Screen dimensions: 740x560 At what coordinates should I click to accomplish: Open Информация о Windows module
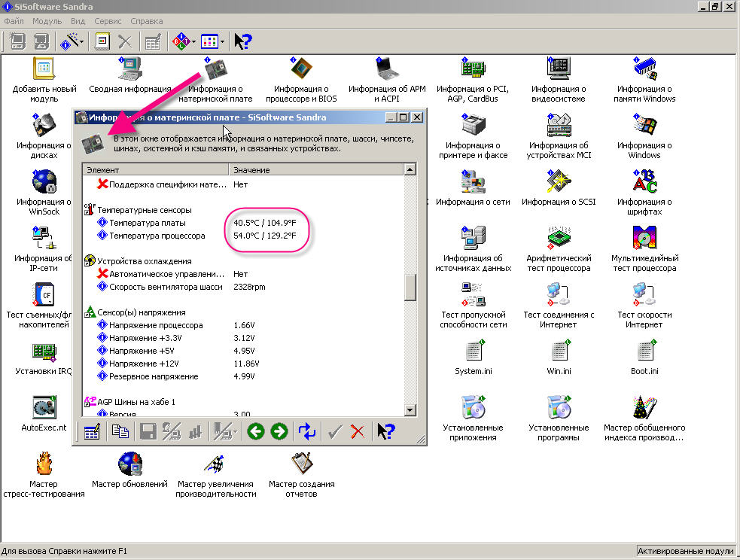click(x=644, y=136)
